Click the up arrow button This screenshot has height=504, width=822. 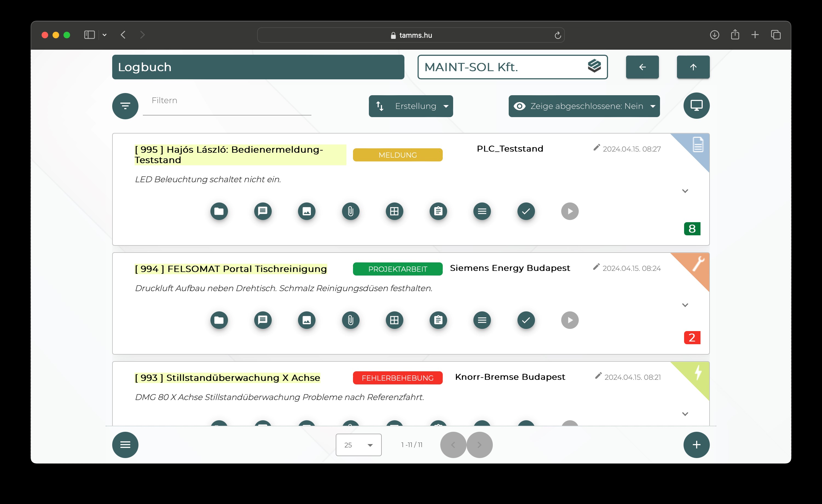pos(693,67)
